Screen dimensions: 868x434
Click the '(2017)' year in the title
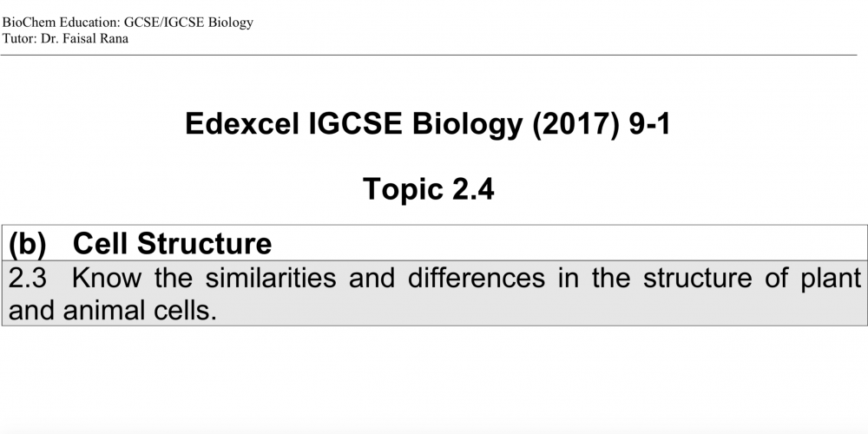[575, 124]
